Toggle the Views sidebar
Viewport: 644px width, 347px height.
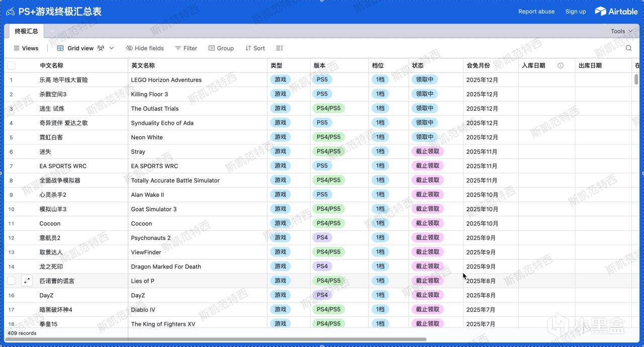[x=26, y=48]
